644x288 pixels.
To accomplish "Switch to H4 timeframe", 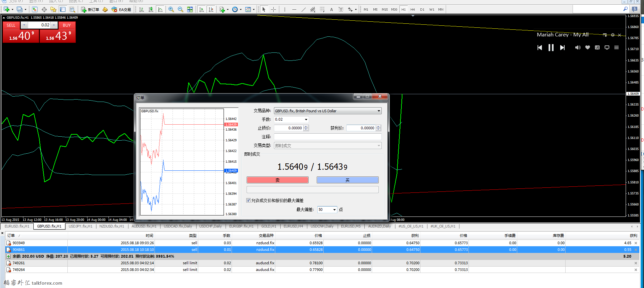I will coord(413,9).
